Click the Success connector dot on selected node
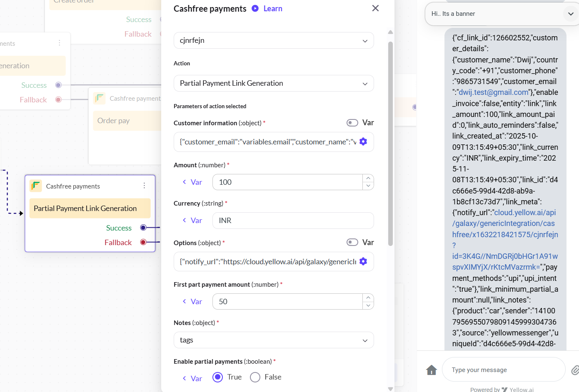 [x=143, y=228]
